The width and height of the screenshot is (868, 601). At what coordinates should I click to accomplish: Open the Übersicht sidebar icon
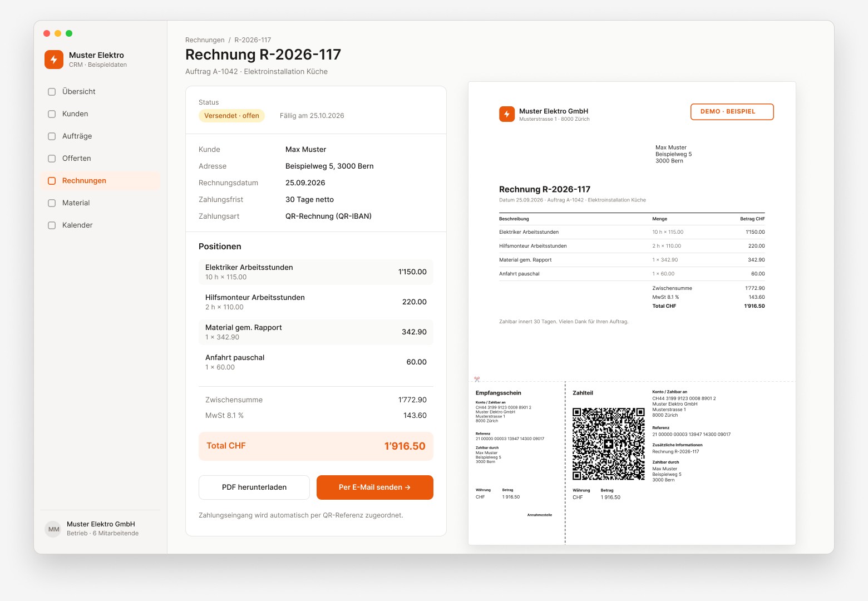(52, 92)
